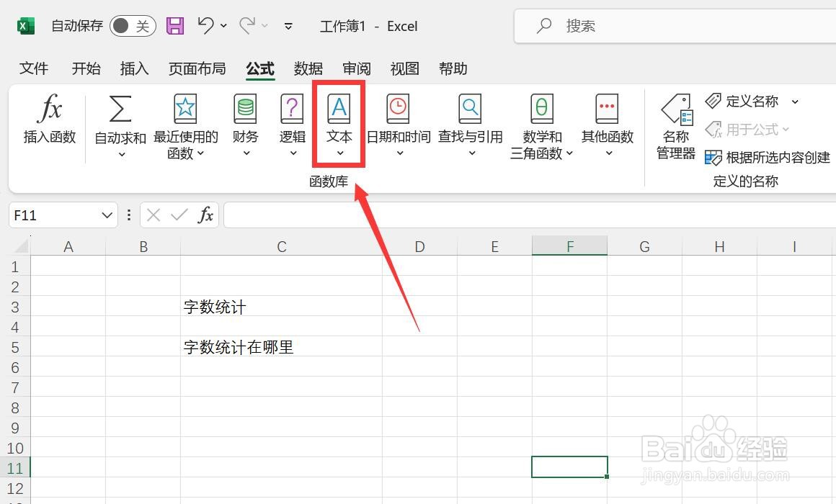The height and width of the screenshot is (504, 836).
Task: Open the 文本 functions icon
Action: click(x=339, y=109)
